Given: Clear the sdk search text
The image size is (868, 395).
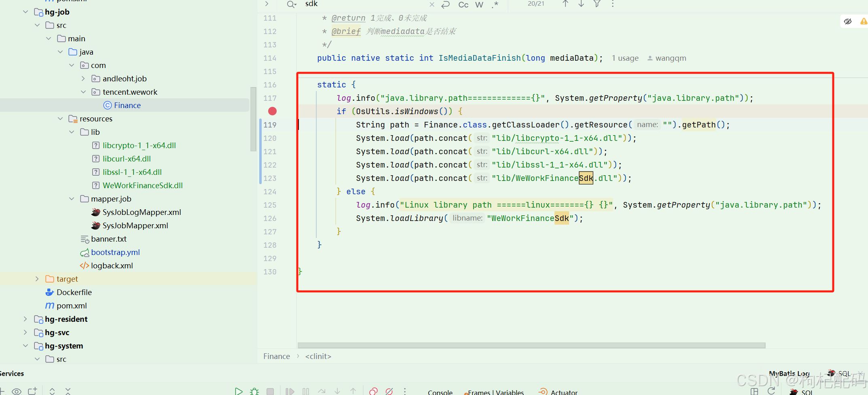Looking at the screenshot, I should tap(432, 4).
